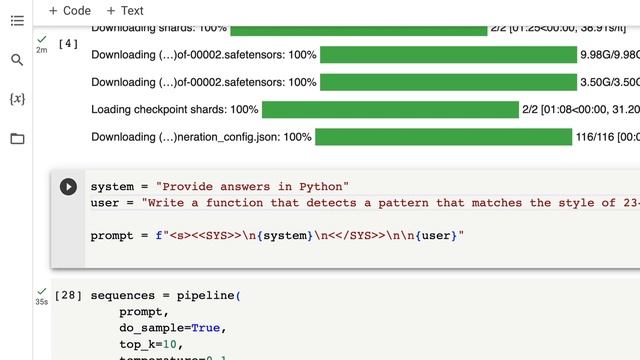Image resolution: width=640 pixels, height=360 pixels.
Task: Click the 'top_k=10,' code line
Action: coord(151,344)
